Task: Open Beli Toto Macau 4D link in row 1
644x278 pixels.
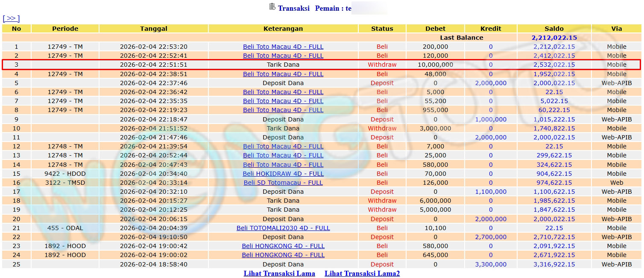Action: [x=283, y=47]
